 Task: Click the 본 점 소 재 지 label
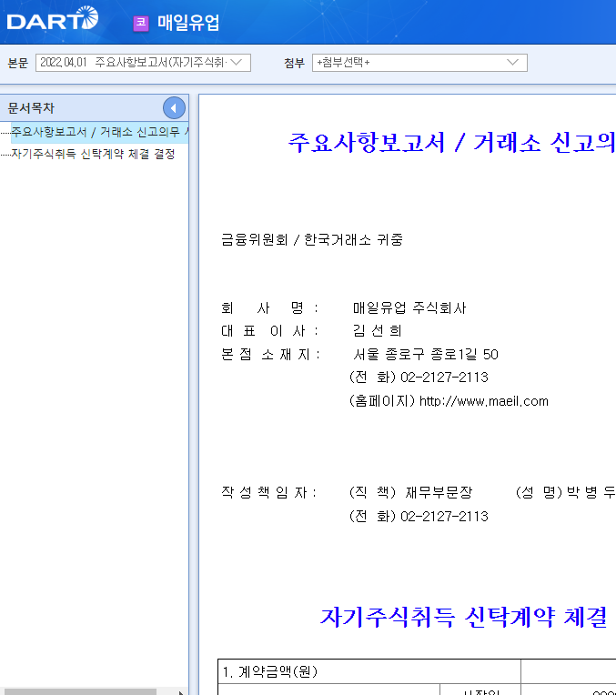(270, 354)
